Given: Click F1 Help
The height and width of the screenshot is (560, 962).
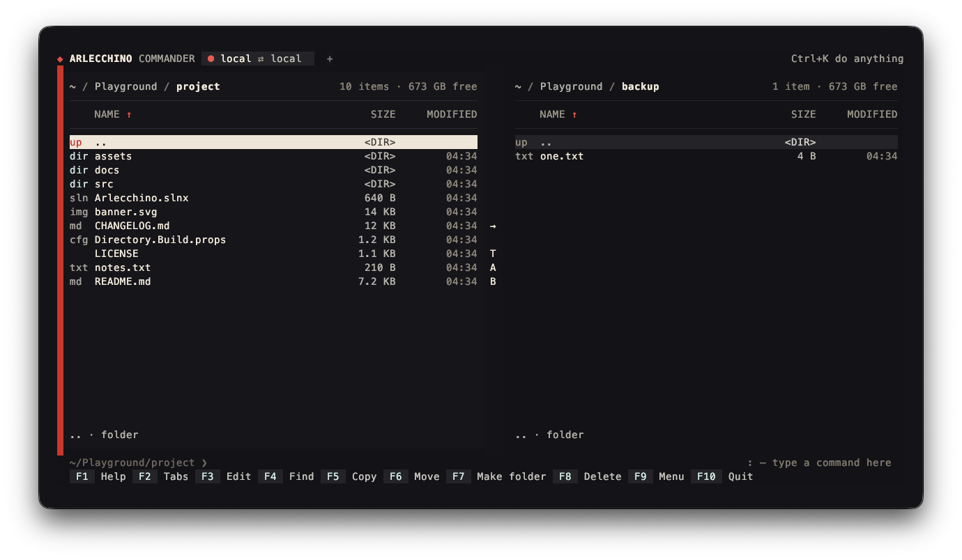Looking at the screenshot, I should tap(98, 476).
